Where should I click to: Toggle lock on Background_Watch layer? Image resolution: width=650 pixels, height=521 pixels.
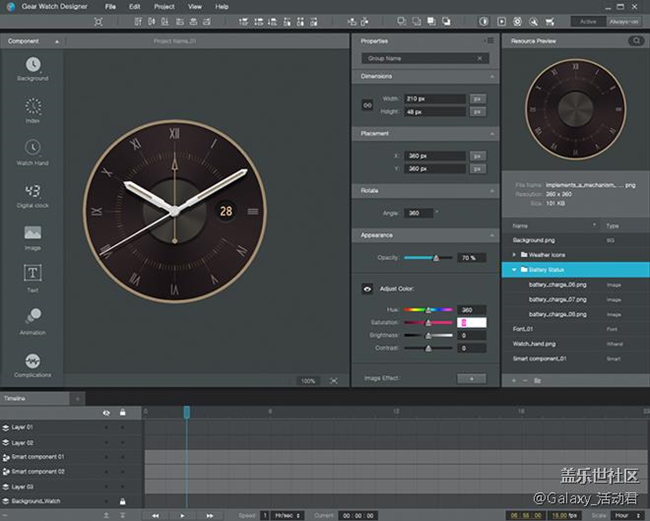(122, 500)
